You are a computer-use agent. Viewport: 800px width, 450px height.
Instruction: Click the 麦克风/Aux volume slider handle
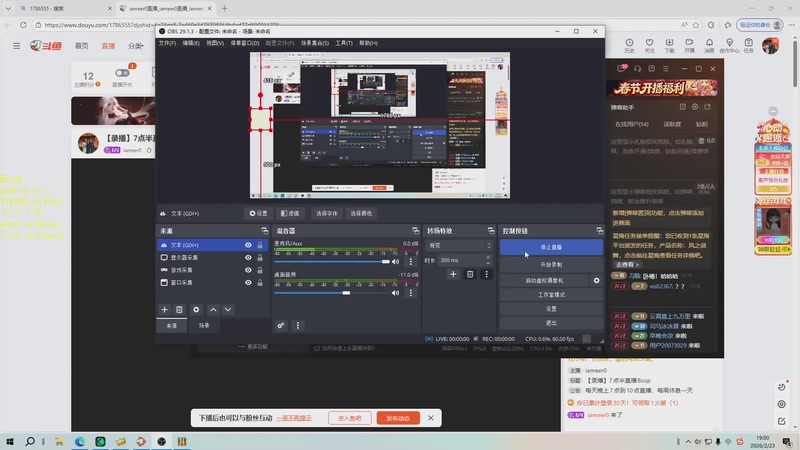click(386, 262)
